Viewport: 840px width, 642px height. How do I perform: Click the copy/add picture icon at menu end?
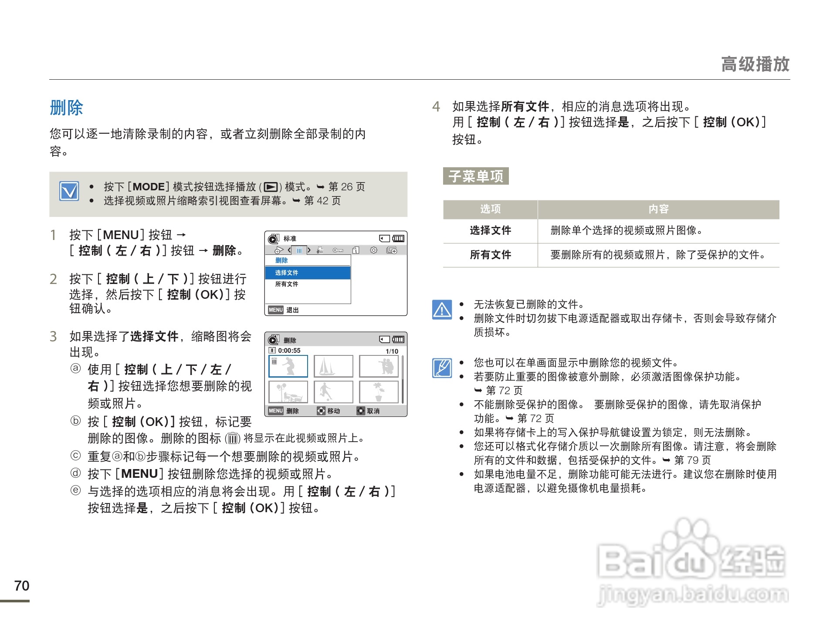tap(392, 250)
